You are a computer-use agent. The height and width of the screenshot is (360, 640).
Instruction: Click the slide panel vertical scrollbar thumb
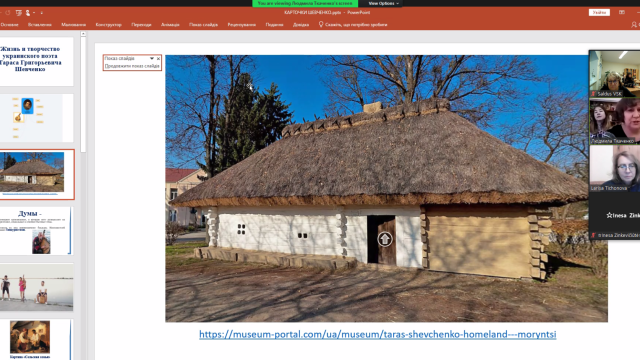[x=83, y=95]
